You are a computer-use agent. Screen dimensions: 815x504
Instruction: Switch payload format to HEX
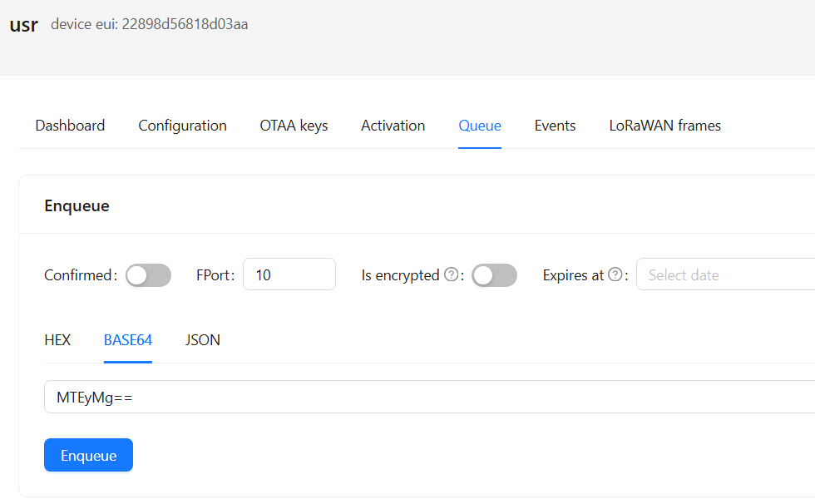coord(57,340)
